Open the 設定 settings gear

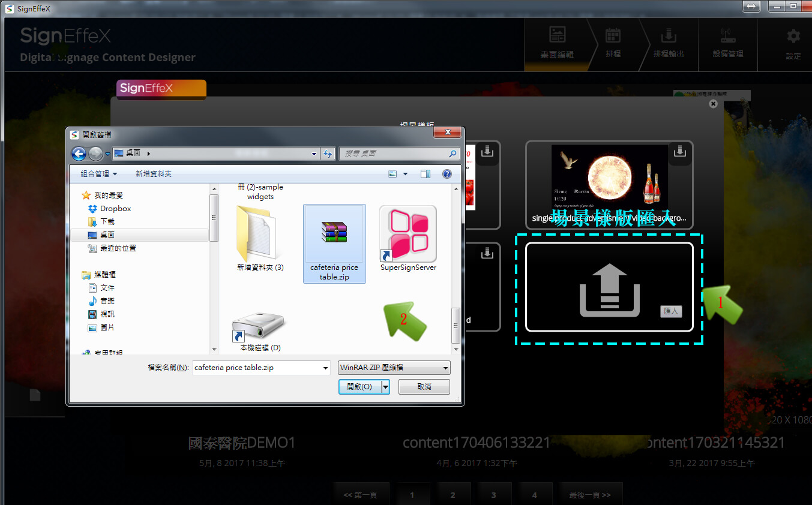(x=793, y=42)
